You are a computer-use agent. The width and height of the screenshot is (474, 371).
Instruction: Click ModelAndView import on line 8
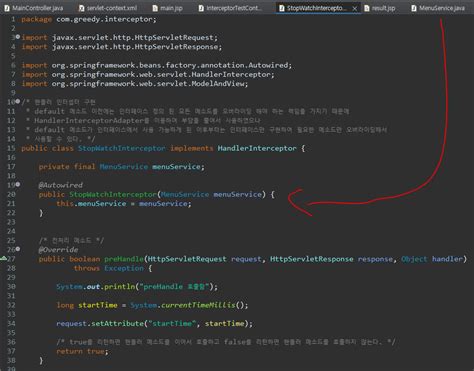click(150, 84)
